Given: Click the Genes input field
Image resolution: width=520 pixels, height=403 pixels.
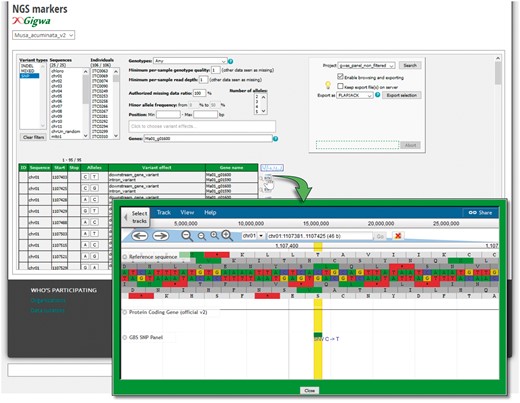Looking at the screenshot, I should [x=208, y=138].
